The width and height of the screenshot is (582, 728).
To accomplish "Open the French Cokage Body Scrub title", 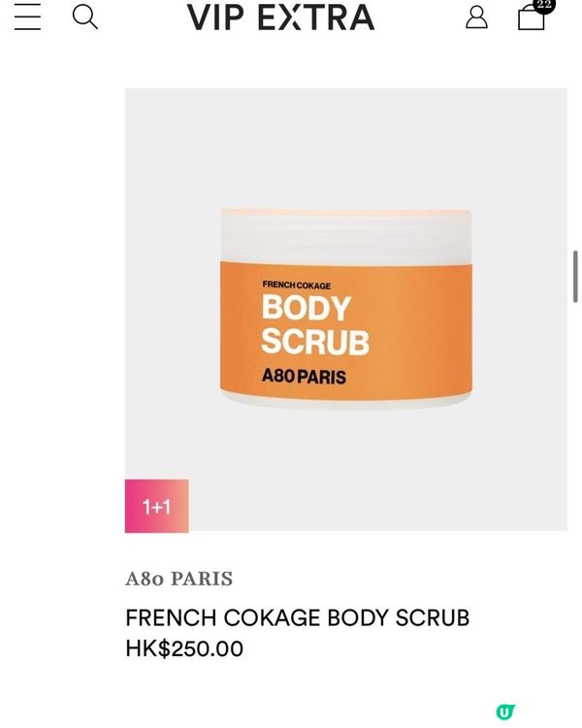I will 298,618.
